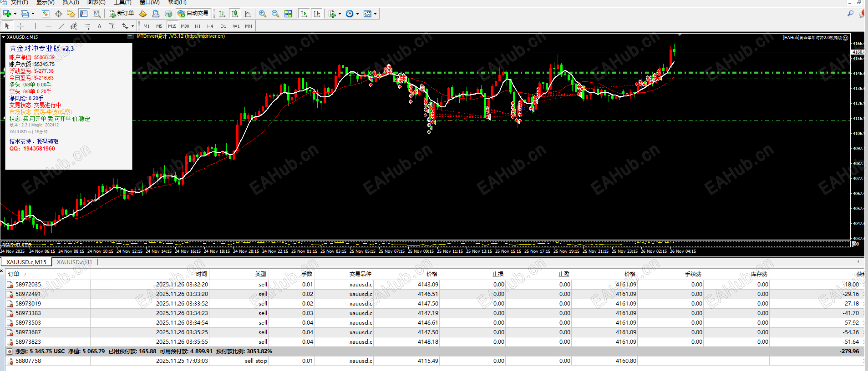Screen dimensions: 868x371
Task: Switch to the M1 timeframe
Action: coord(147,26)
